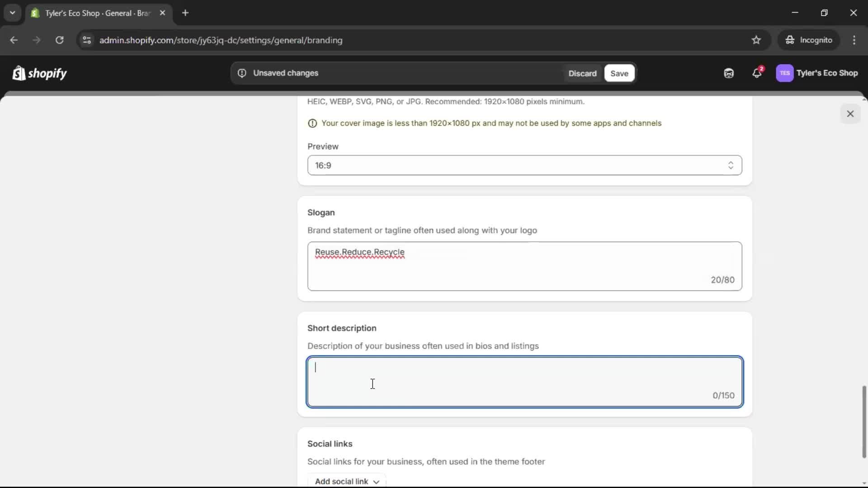This screenshot has height=488, width=868.
Task: Open notifications via the bell icon
Action: pyautogui.click(x=757, y=73)
